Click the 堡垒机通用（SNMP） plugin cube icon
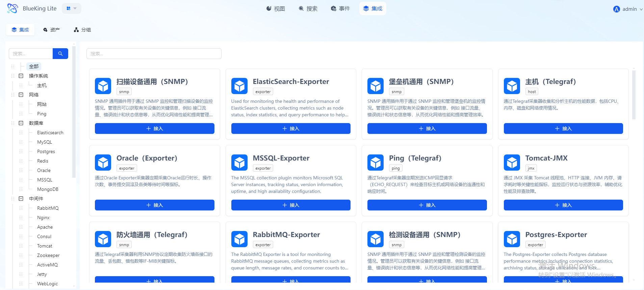This screenshot has height=290, width=644. click(376, 86)
